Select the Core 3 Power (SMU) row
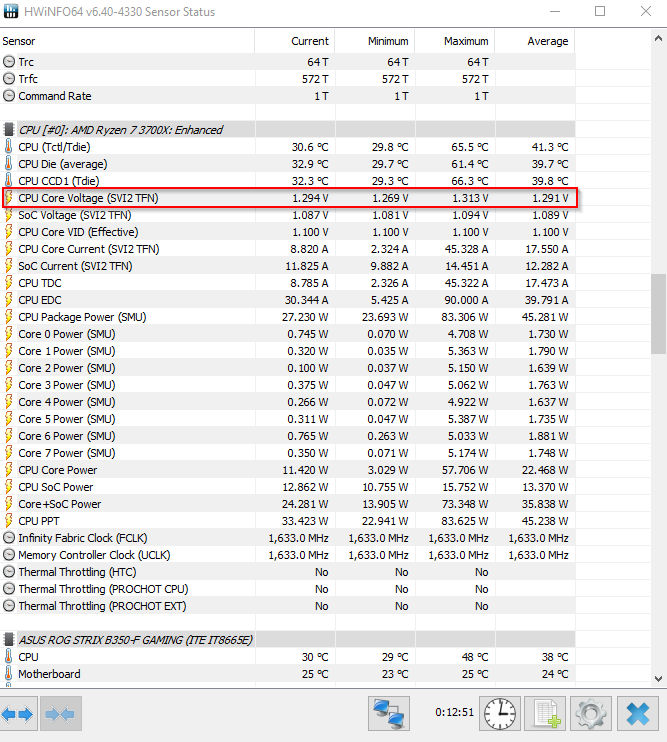The width and height of the screenshot is (667, 742). tap(288, 385)
